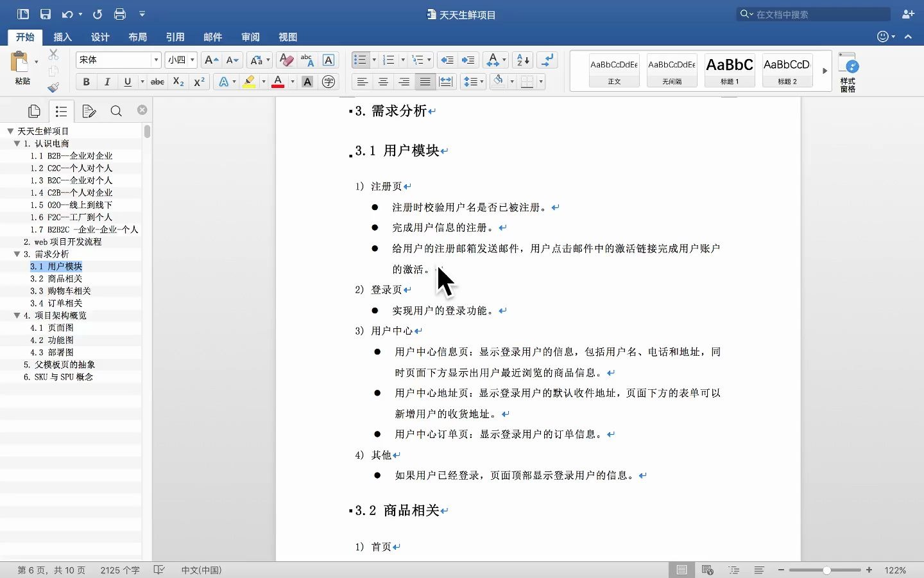Screen dimensions: 924x578
Task: Click the red font color swatch A
Action: (278, 82)
